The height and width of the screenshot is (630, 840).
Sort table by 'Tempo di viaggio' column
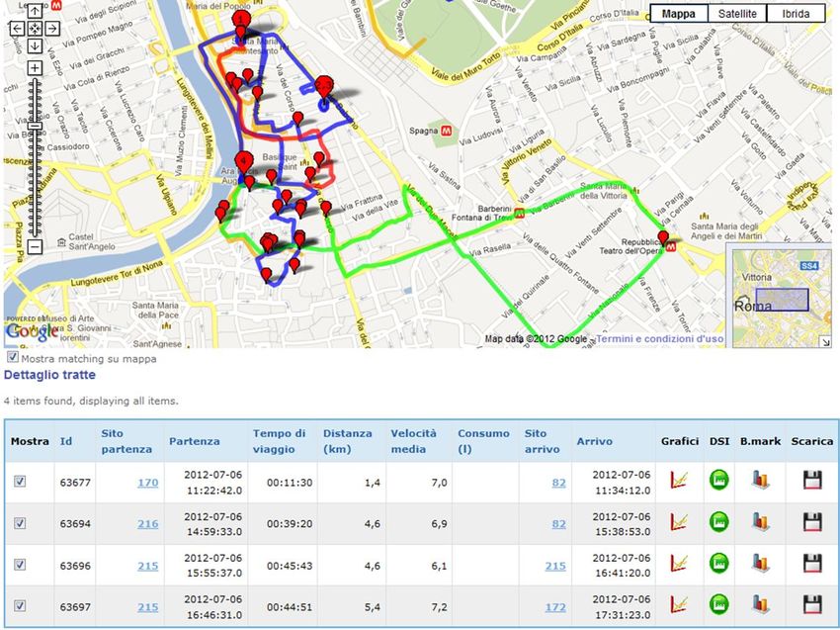point(279,440)
